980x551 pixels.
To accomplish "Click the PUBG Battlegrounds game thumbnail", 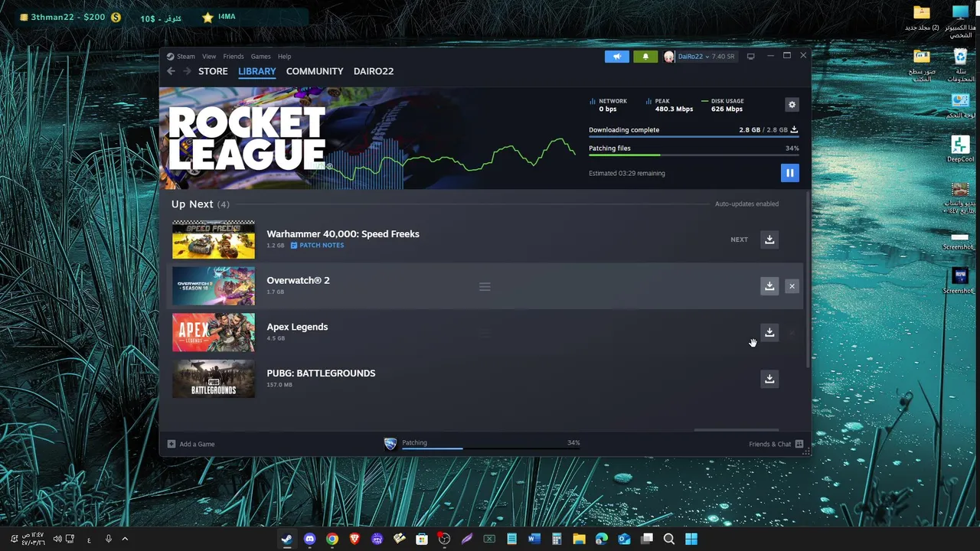I will (x=214, y=379).
